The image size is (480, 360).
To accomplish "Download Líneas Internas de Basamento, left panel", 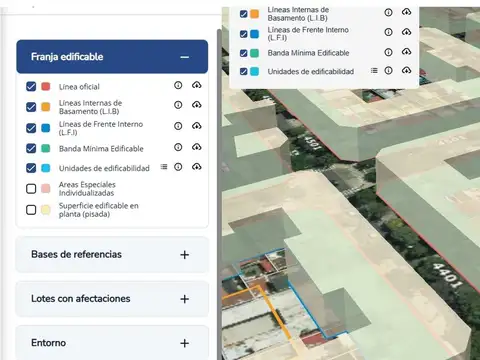I will coord(197,105).
